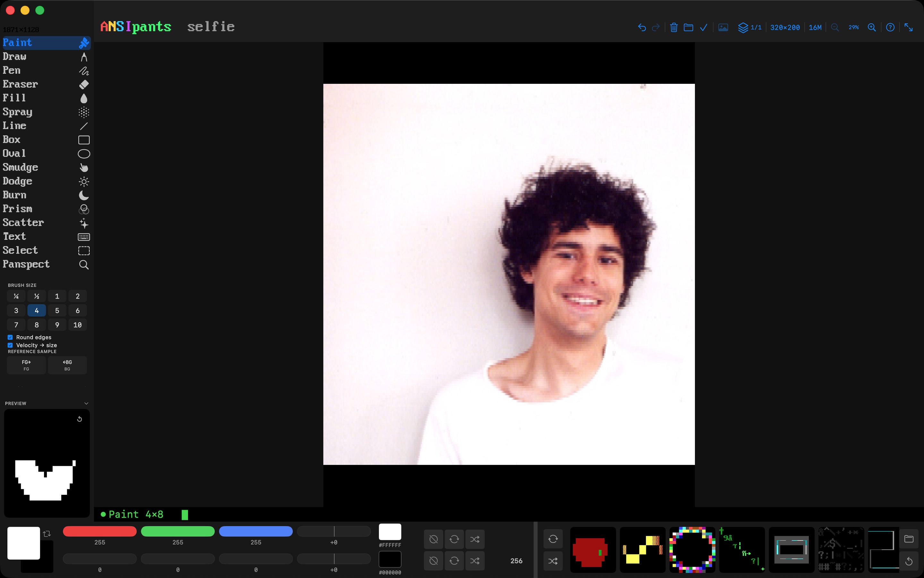Screen dimensions: 924x578
Task: Switch to the Dodge tool
Action: click(46, 181)
